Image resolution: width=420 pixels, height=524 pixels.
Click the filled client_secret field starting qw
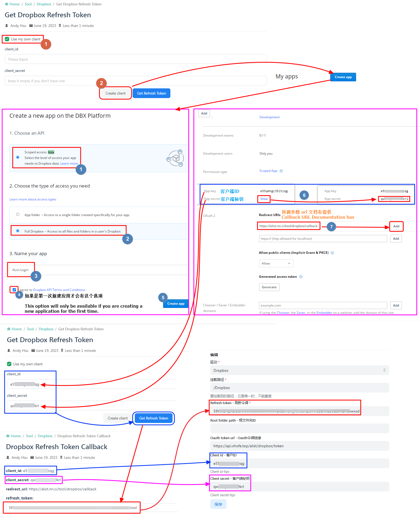pyautogui.click(x=92, y=406)
